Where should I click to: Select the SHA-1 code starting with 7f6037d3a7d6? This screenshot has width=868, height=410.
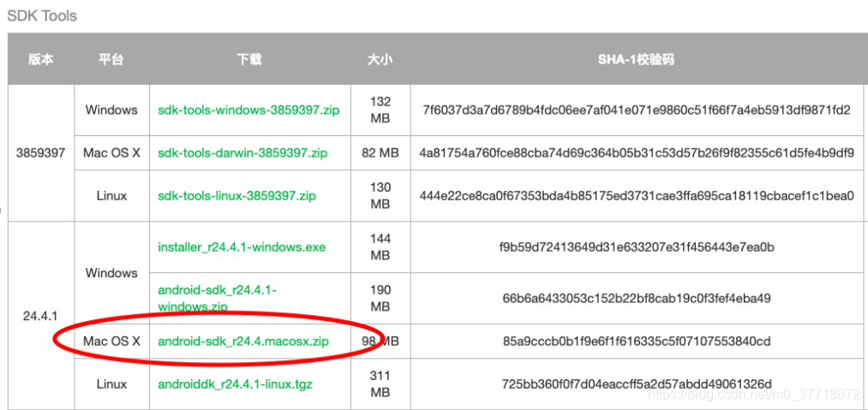click(637, 110)
